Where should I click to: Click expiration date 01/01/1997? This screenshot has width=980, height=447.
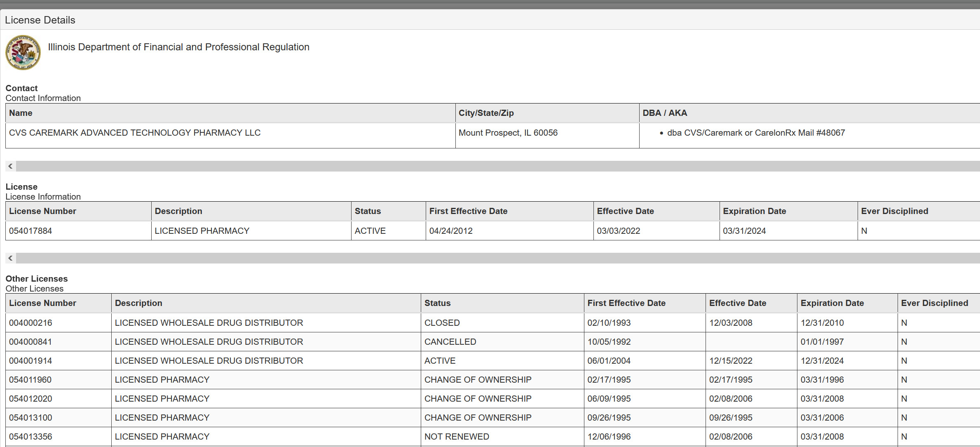click(x=822, y=342)
